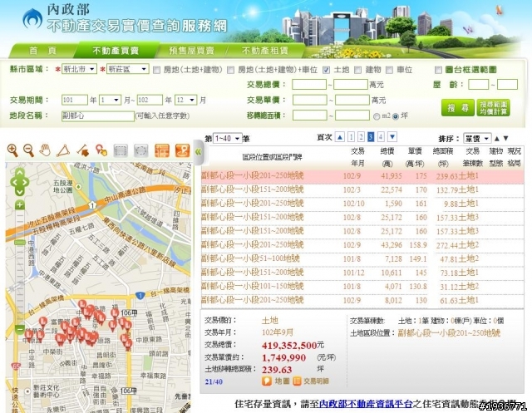532x413 pixels.
Task: Select the pencil draw polygon tool
Action: (x=83, y=150)
